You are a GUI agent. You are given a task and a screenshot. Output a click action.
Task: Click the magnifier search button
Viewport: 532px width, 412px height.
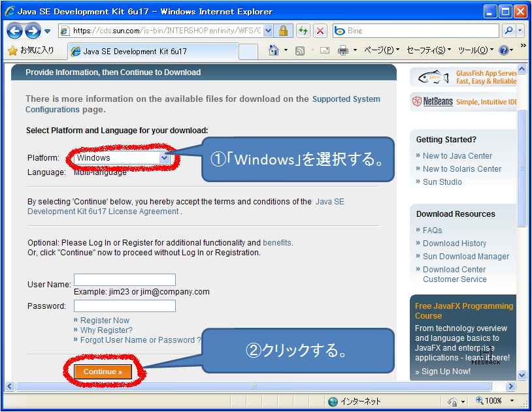(x=508, y=31)
